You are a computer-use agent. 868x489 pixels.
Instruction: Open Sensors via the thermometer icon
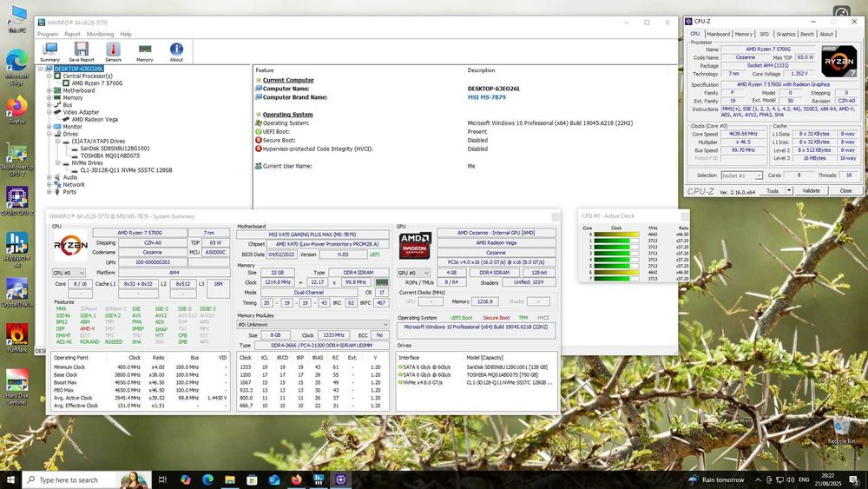pos(113,51)
